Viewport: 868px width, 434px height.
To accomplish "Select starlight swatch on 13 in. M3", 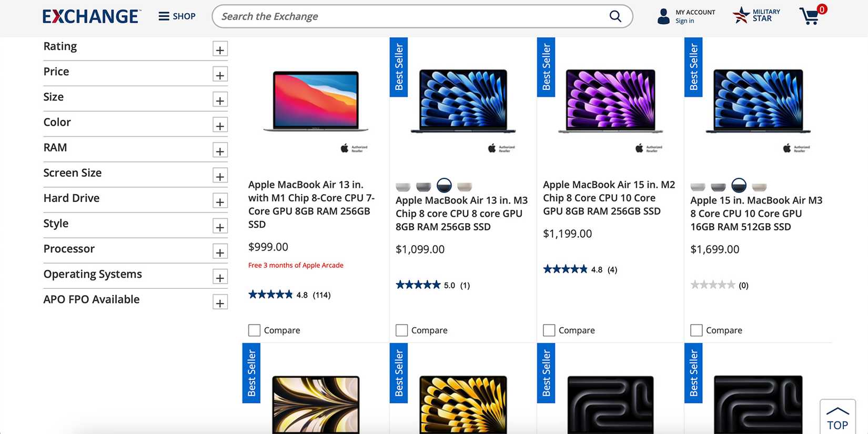I will point(465,186).
